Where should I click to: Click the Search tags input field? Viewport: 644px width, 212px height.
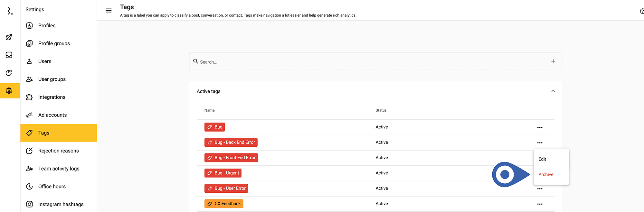(x=370, y=61)
